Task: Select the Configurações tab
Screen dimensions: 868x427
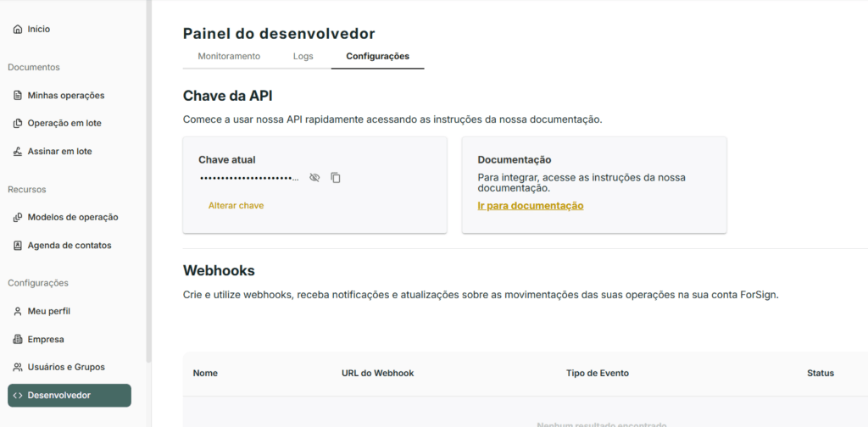Action: [377, 57]
